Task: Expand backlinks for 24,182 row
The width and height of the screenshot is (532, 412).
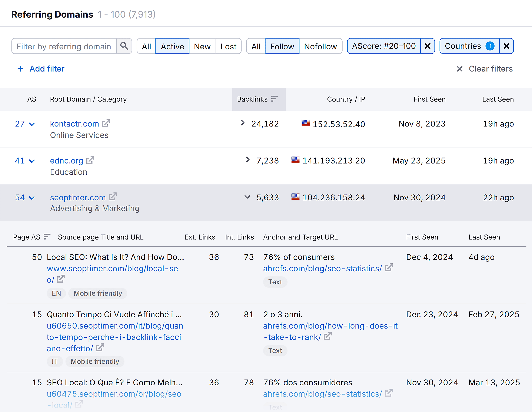Action: pos(242,123)
